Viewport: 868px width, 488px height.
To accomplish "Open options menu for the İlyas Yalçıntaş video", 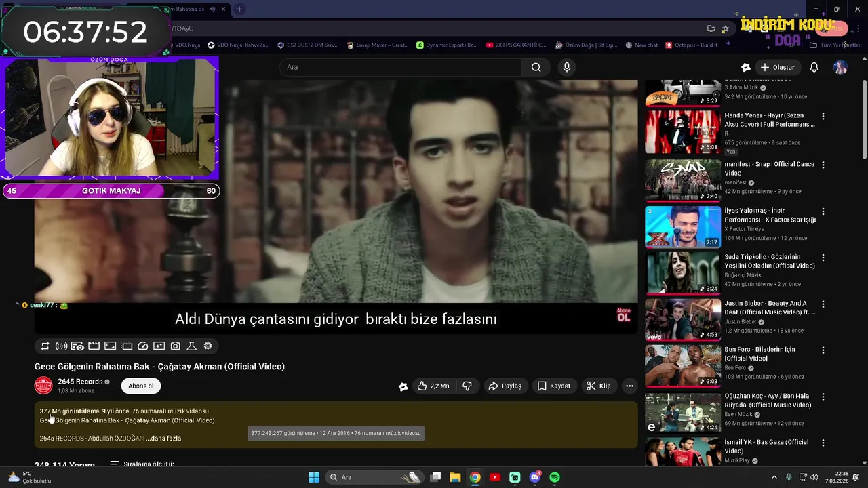I will click(823, 211).
